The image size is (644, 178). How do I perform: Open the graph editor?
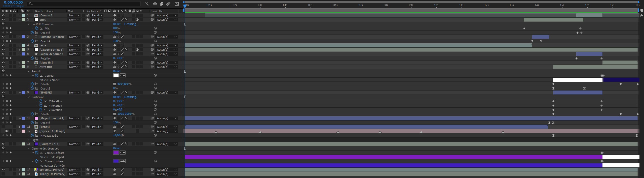click(177, 4)
